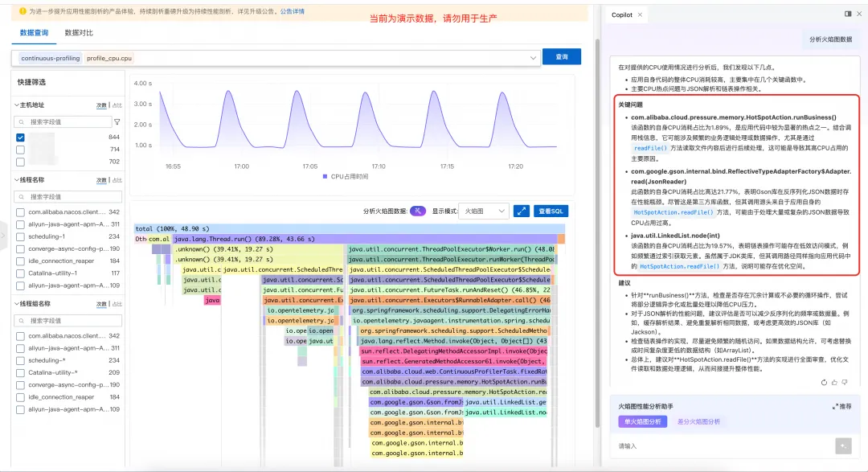Close the Copilot side panel

(859, 14)
